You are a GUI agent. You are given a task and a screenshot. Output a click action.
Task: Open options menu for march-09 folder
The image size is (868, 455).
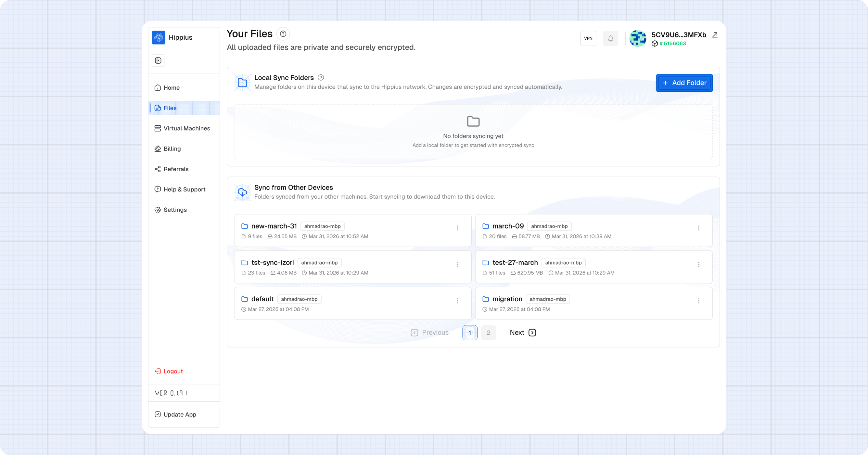point(698,228)
